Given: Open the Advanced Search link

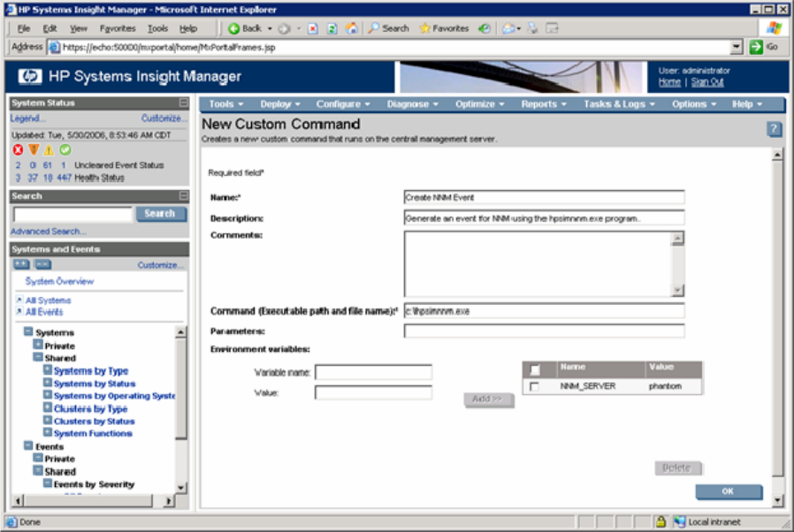Looking at the screenshot, I should click(x=48, y=232).
